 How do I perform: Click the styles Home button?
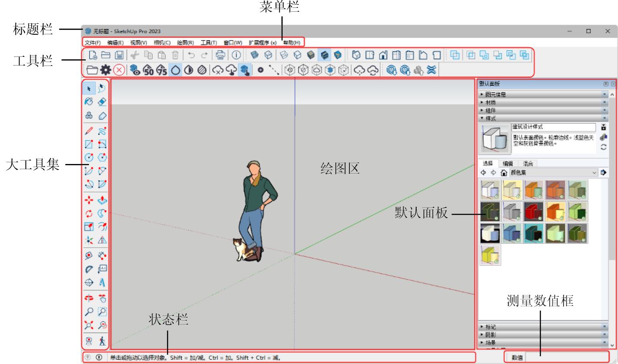coord(503,172)
